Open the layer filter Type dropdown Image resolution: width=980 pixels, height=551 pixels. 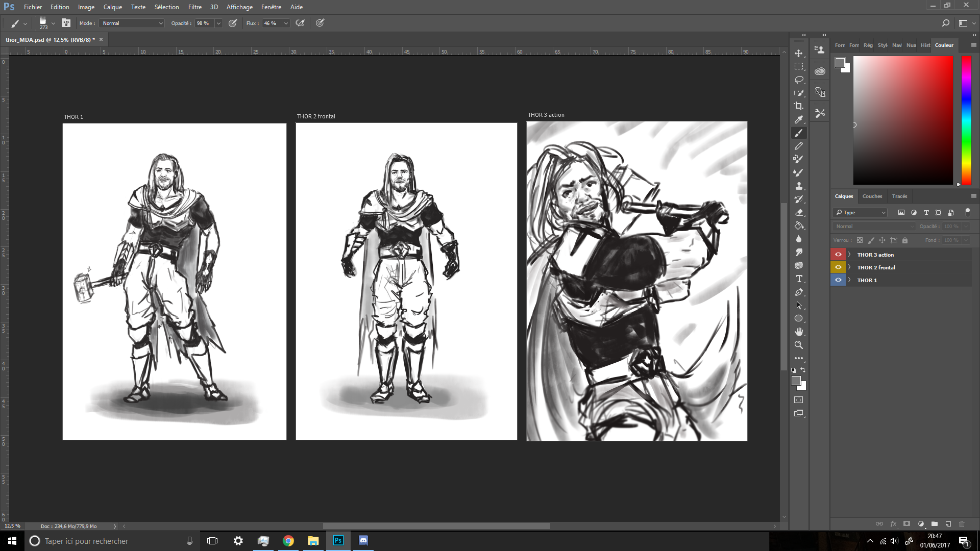point(860,212)
